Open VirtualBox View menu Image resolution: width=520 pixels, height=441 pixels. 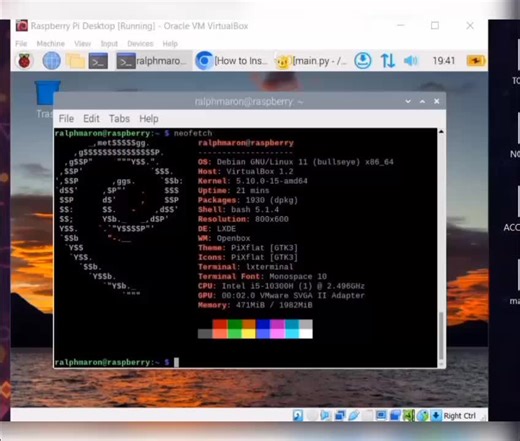click(x=82, y=44)
